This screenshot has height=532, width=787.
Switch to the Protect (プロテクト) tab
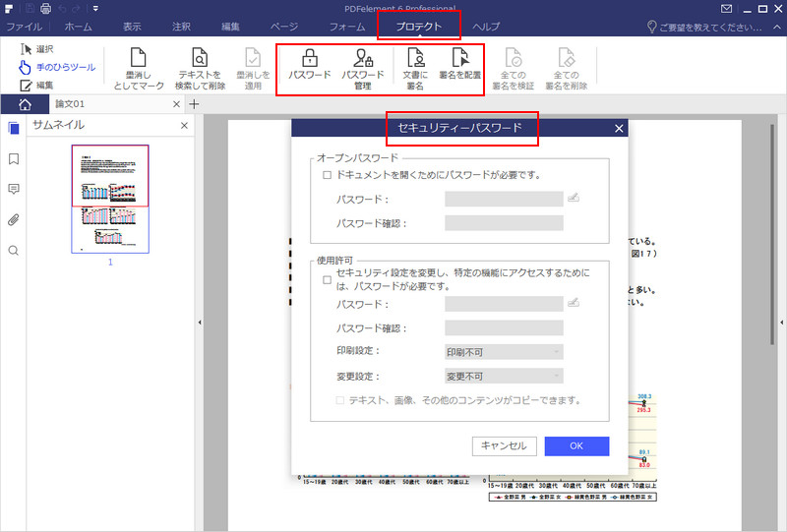click(419, 27)
